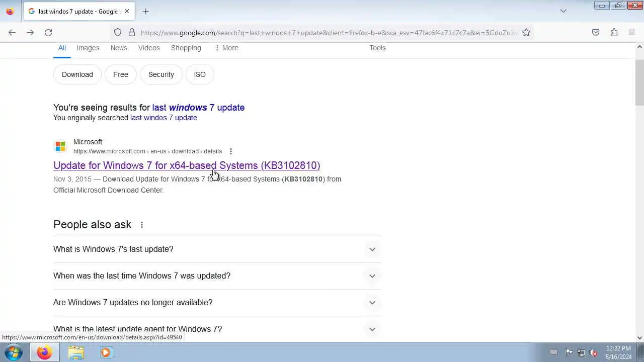Click the Firefox back arrow button

pos(12,32)
